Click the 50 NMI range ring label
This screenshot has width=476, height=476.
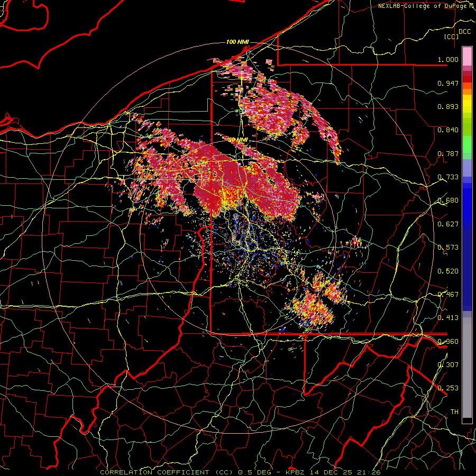tap(239, 140)
